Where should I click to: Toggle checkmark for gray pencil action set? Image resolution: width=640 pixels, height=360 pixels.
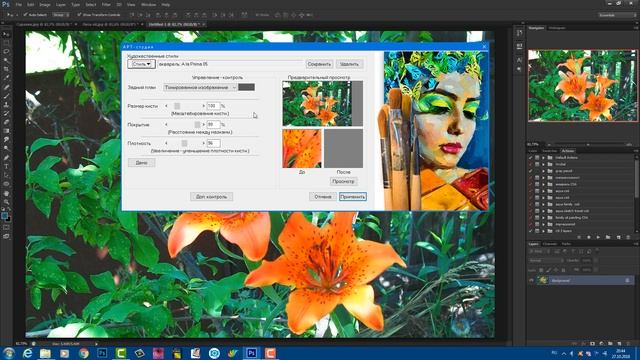531,171
